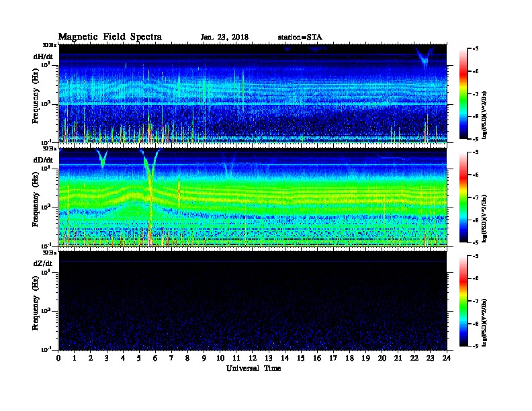Click the hour 10 tick label
Screen dimensions: 532x411
point(220,358)
